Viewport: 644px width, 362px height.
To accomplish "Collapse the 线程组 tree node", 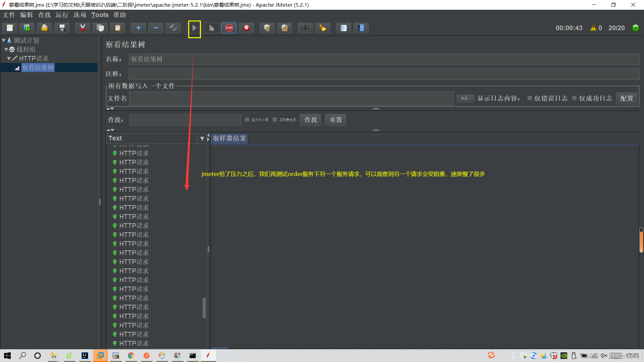I will point(6,49).
